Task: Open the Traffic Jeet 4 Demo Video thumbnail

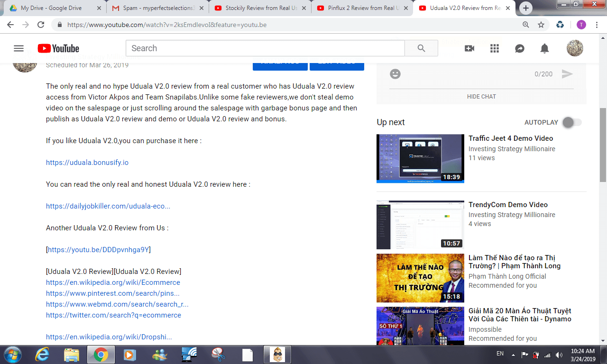Action: point(420,158)
